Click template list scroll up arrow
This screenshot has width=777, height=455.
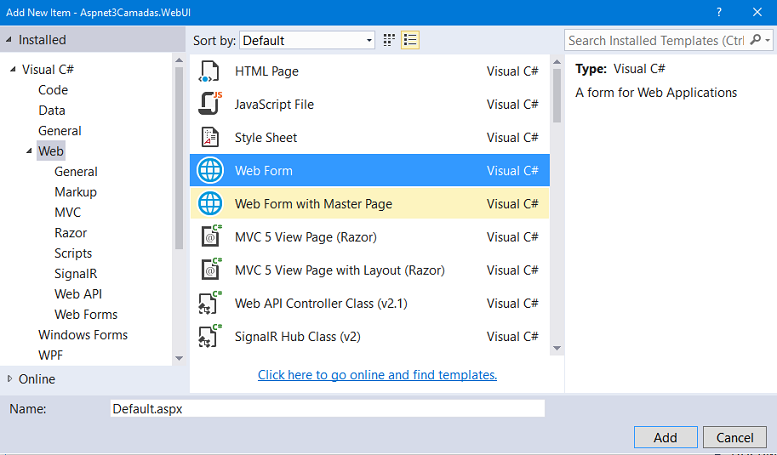pos(557,62)
